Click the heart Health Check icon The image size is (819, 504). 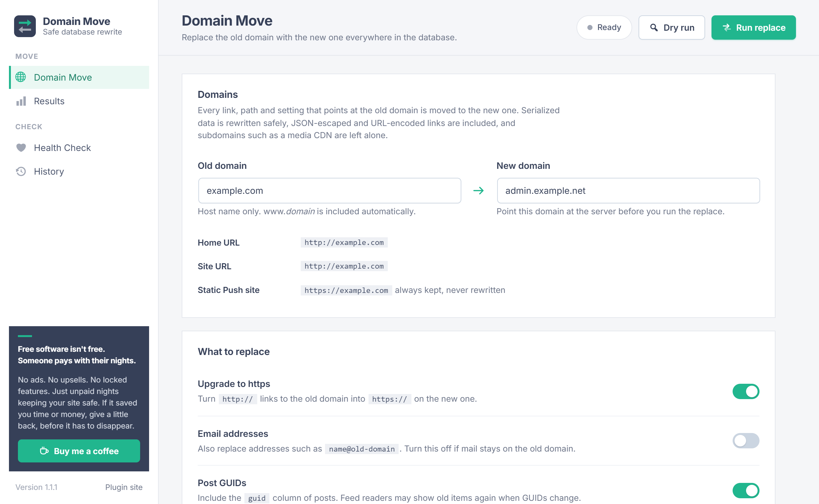tap(21, 148)
